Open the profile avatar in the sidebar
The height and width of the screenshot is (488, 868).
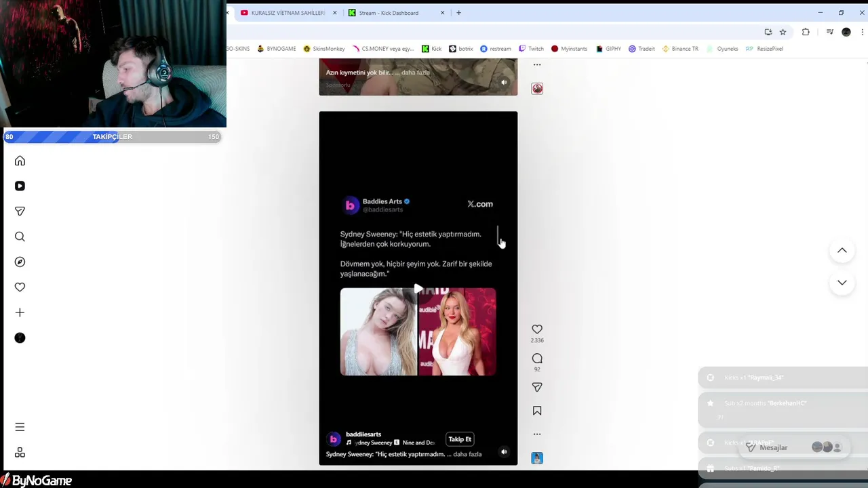click(x=20, y=338)
